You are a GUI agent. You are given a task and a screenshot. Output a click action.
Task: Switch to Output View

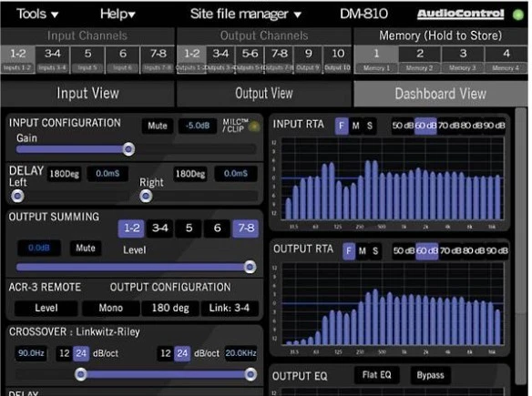pos(264,93)
